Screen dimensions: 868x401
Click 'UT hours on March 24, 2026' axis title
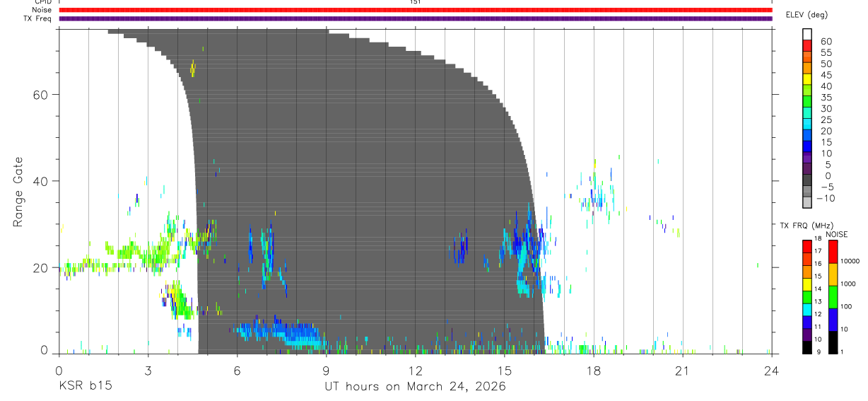[415, 388]
